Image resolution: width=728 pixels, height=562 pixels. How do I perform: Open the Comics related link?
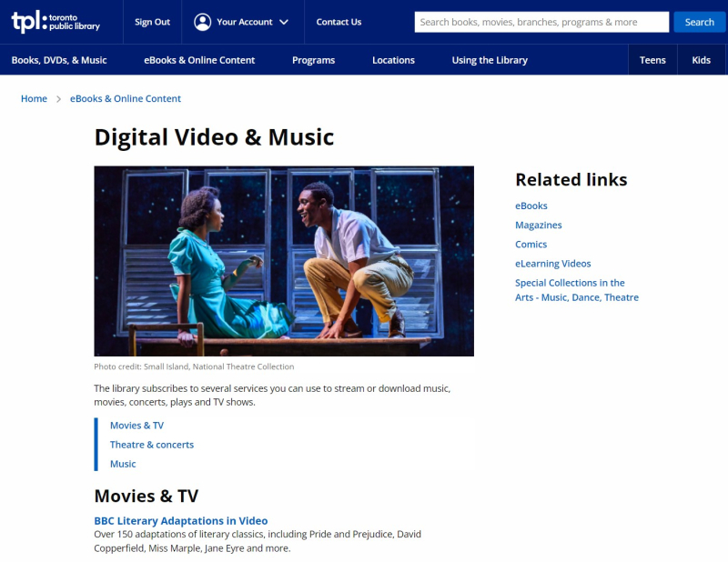531,244
